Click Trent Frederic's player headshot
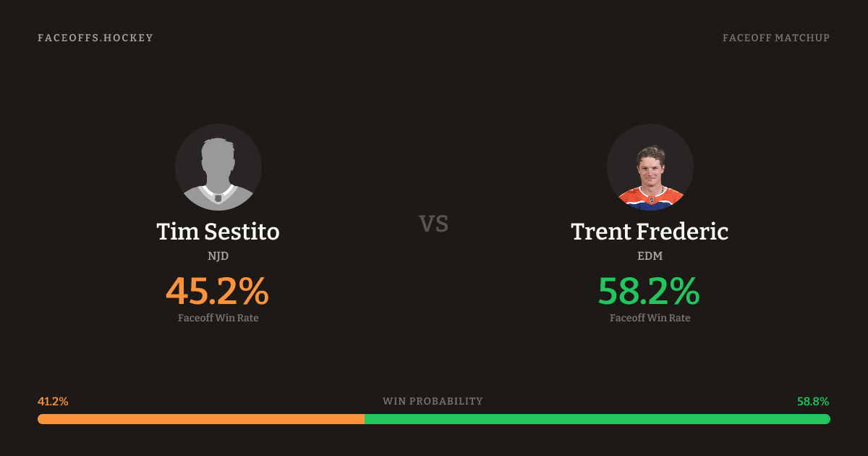Viewport: 868px width, 456px height. pos(650,167)
